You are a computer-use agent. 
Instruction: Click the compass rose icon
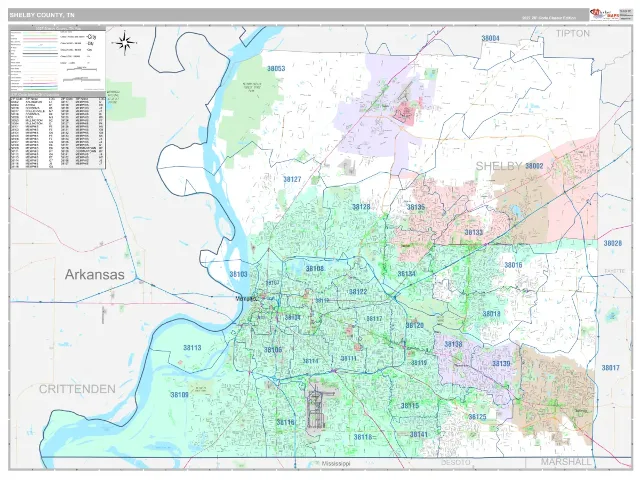[126, 42]
